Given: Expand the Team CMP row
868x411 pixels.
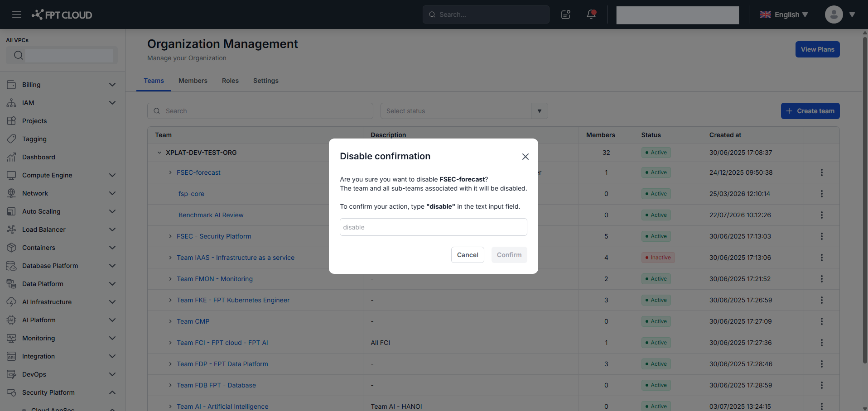Looking at the screenshot, I should [170, 321].
